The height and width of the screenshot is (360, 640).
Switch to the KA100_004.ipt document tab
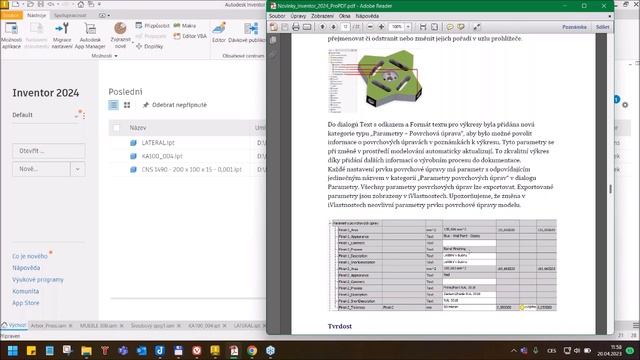tap(204, 326)
